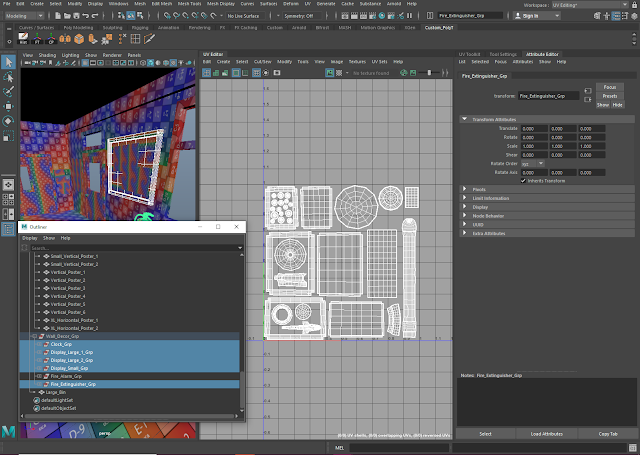Toggle the Inherits Transform checkbox

tap(523, 180)
